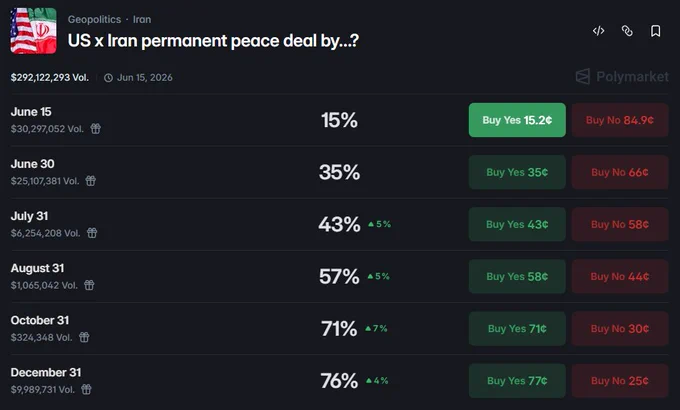Click Buy Yes 77¢ for December 31
The width and height of the screenshot is (680, 410).
click(517, 380)
